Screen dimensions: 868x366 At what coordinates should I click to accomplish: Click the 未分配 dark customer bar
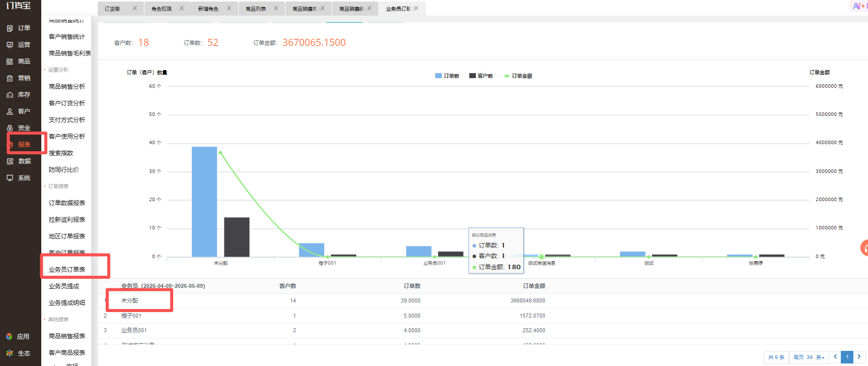237,237
